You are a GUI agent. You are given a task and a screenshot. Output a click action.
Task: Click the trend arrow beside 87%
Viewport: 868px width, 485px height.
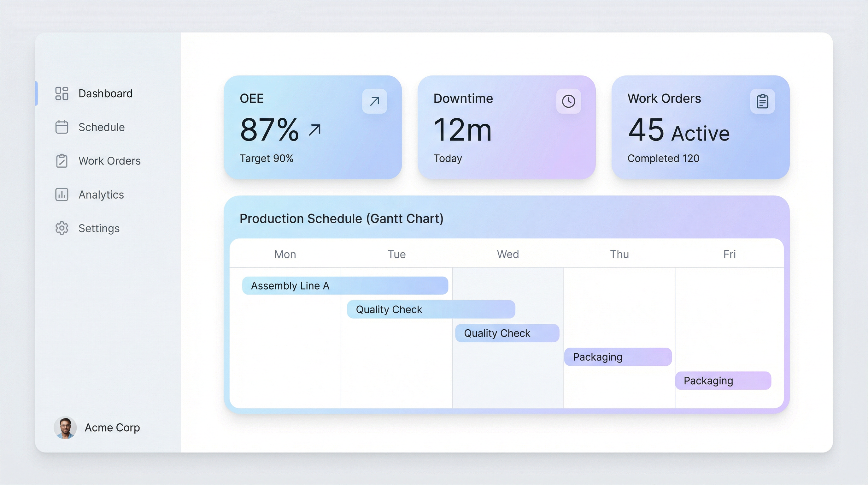(x=315, y=130)
